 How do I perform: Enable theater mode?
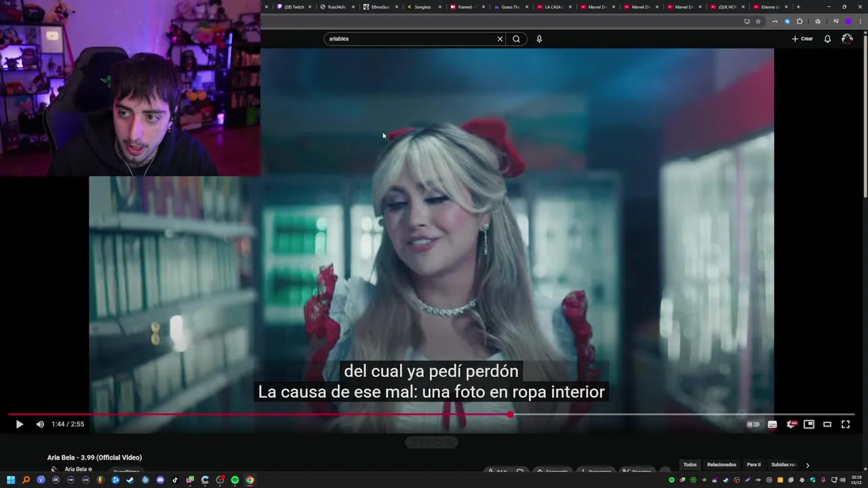[827, 424]
